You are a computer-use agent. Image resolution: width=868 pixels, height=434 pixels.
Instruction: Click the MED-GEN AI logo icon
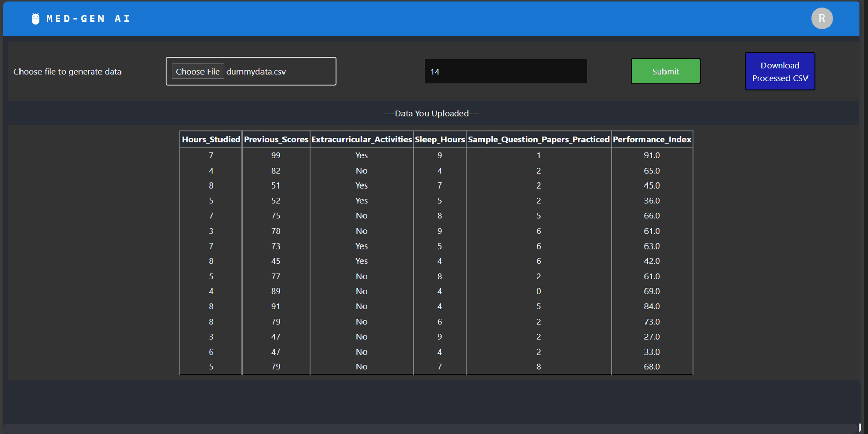(35, 18)
